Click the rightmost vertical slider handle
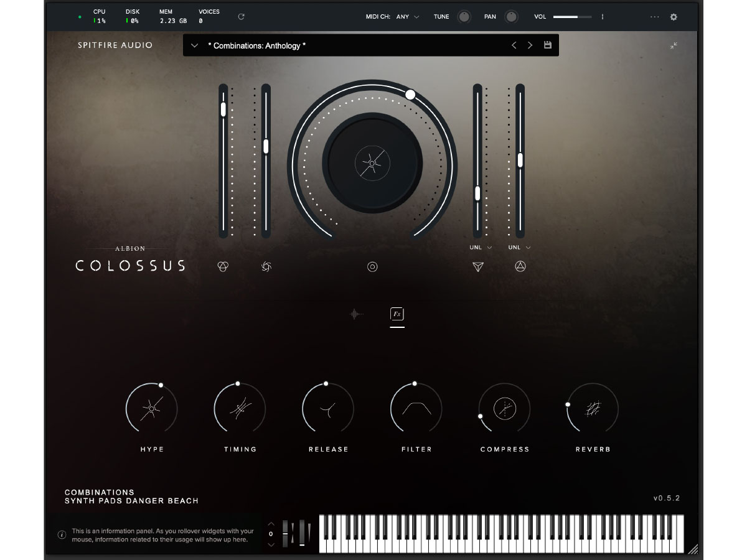This screenshot has width=747, height=560. pos(520,160)
